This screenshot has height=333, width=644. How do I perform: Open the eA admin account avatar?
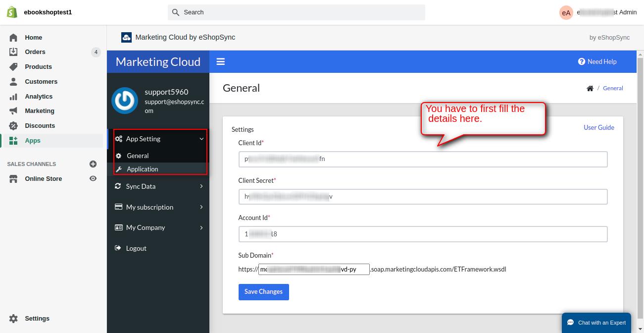click(566, 12)
